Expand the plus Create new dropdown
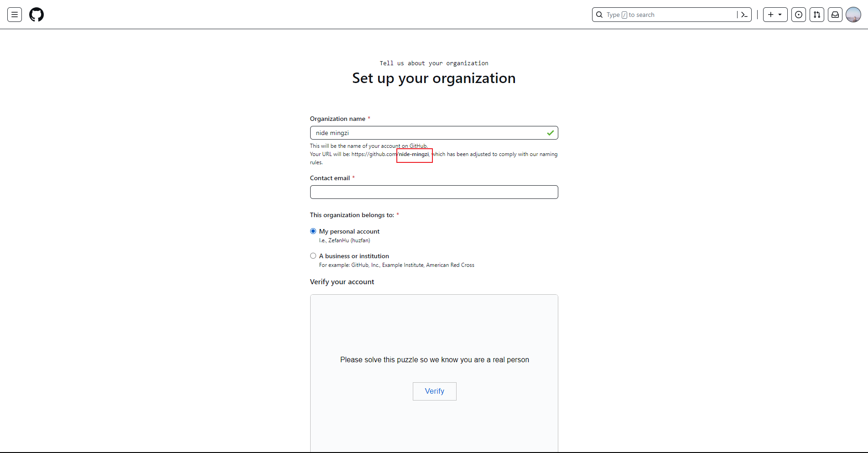The width and height of the screenshot is (868, 453). coord(775,15)
